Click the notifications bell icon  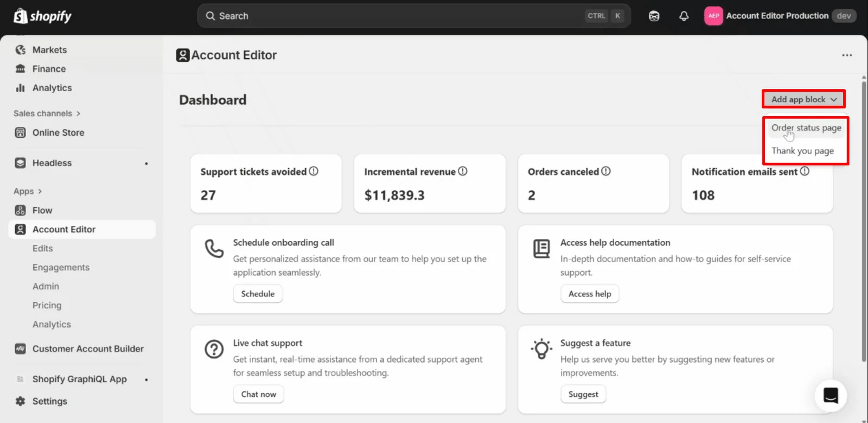pos(684,16)
